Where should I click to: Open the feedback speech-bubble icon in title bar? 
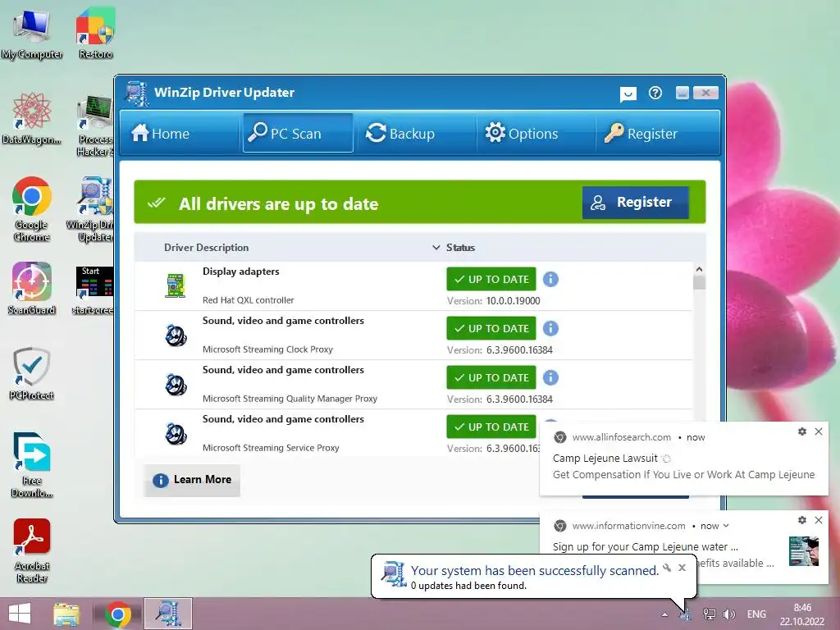(x=628, y=94)
